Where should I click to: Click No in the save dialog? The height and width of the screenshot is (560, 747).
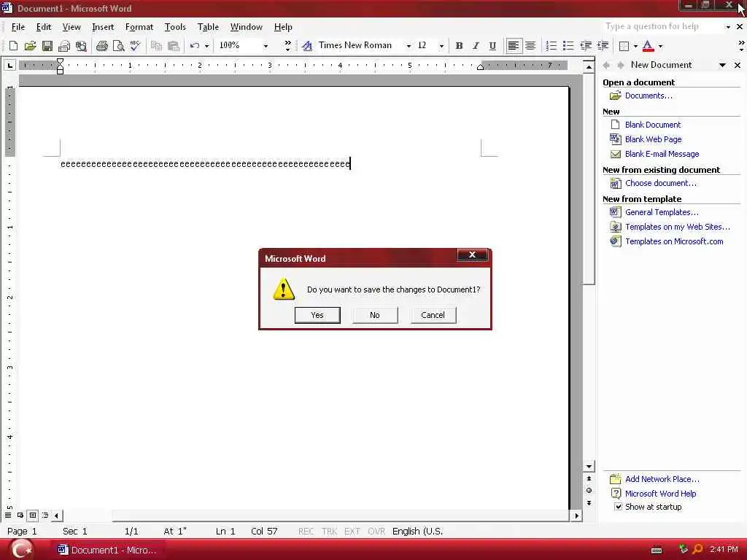375,315
